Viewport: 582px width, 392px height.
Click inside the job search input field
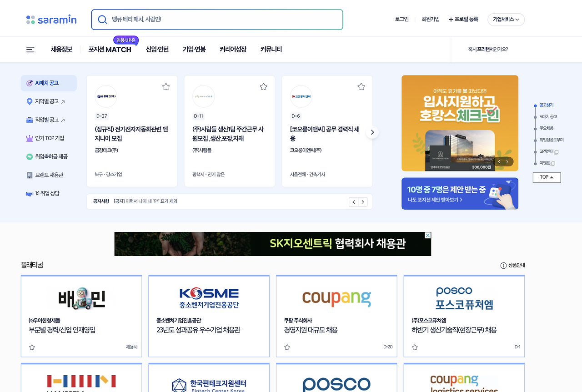(x=218, y=20)
